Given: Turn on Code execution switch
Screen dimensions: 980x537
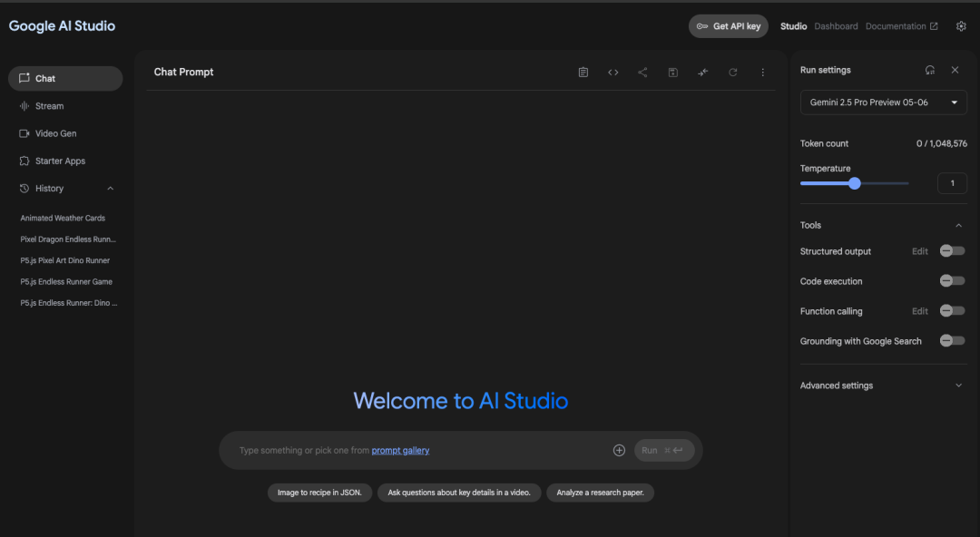Looking at the screenshot, I should pos(952,281).
